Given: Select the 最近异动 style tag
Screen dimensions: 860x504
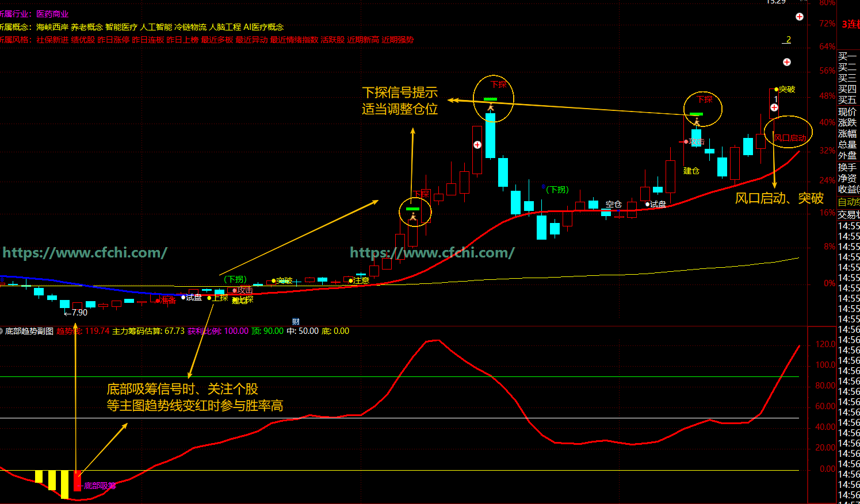Looking at the screenshot, I should (251, 40).
